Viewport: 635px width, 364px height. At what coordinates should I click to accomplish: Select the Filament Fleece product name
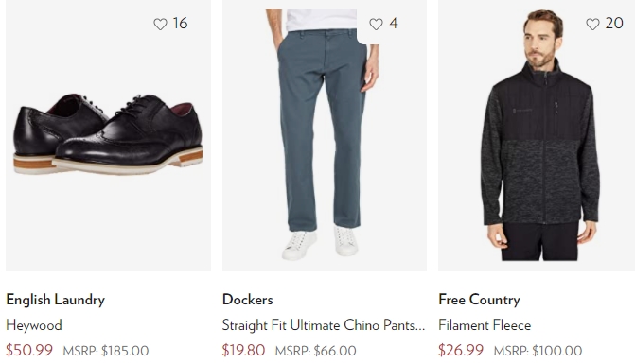pyautogui.click(x=485, y=325)
